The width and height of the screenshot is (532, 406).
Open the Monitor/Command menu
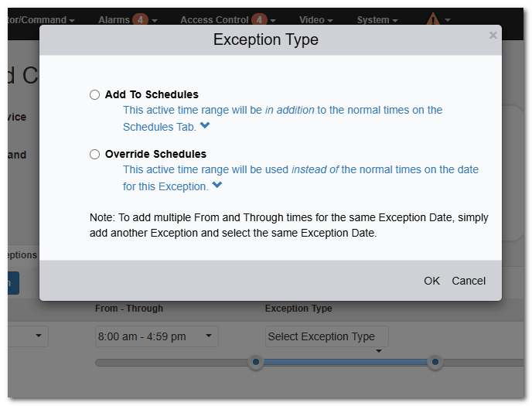coord(41,20)
